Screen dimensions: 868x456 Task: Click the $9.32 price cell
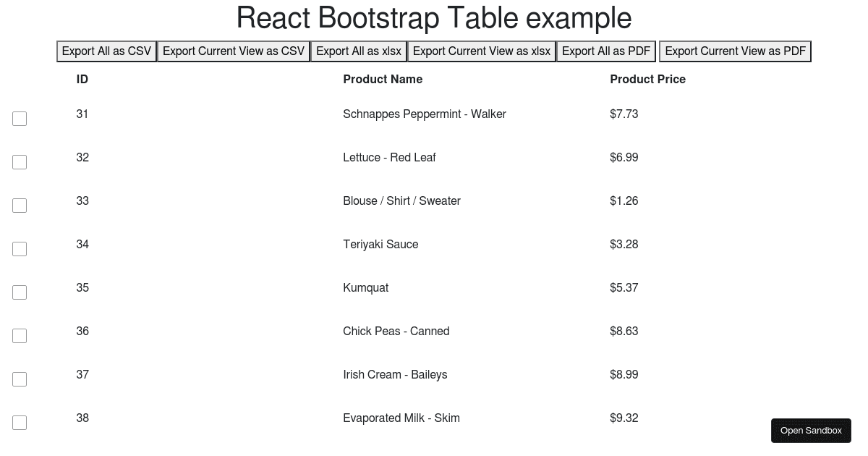coord(624,418)
